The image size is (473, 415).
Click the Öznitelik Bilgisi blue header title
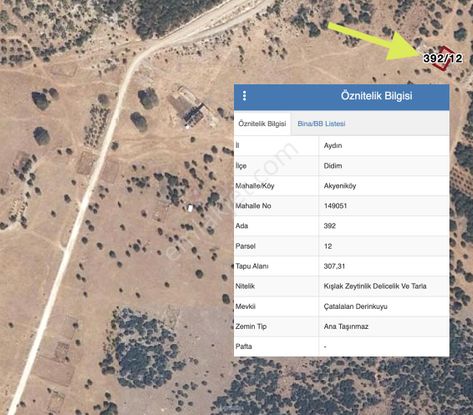pyautogui.click(x=376, y=96)
